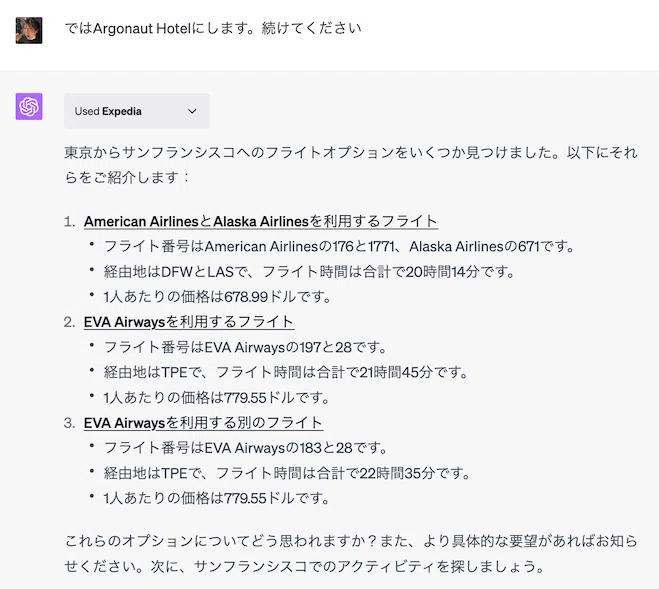Screen dimensions: 659x589
Task: Click the 678.99ドル price line
Action: [x=217, y=297]
